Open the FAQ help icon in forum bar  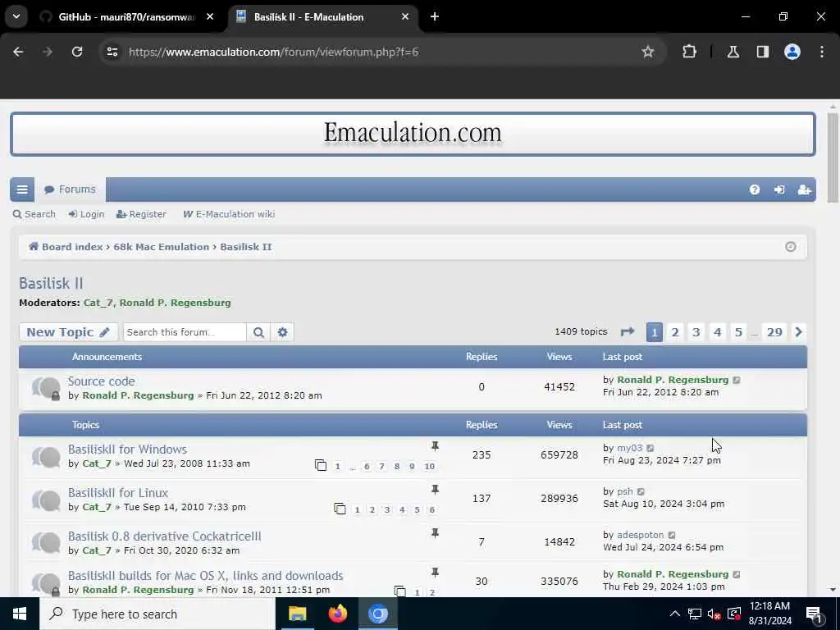[x=755, y=189]
